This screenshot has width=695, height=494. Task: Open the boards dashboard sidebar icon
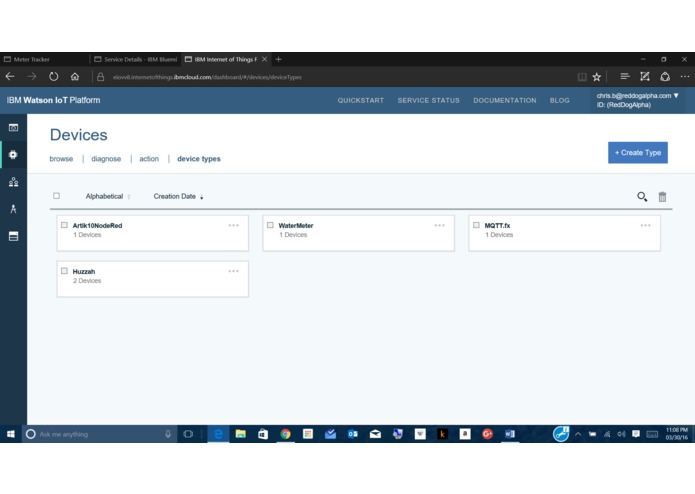point(13,128)
